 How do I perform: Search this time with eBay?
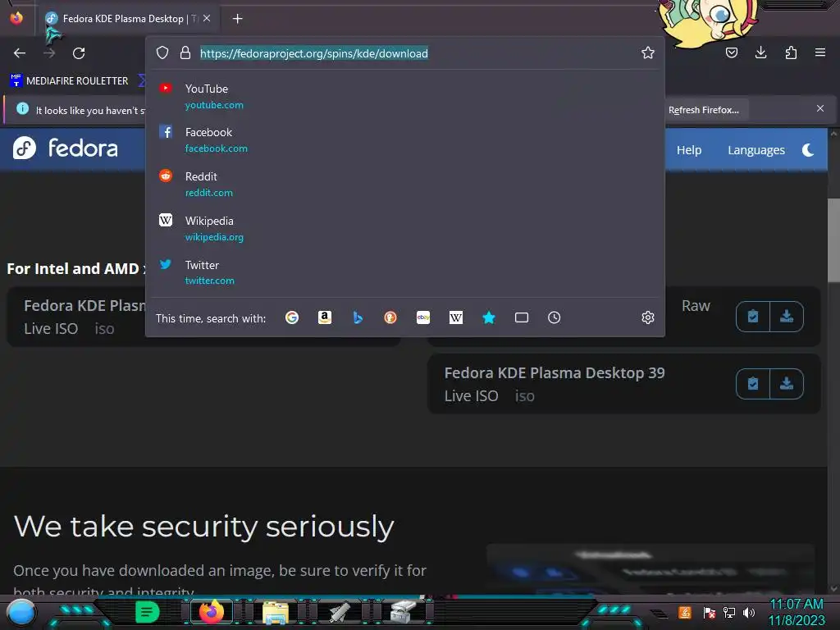coord(423,317)
